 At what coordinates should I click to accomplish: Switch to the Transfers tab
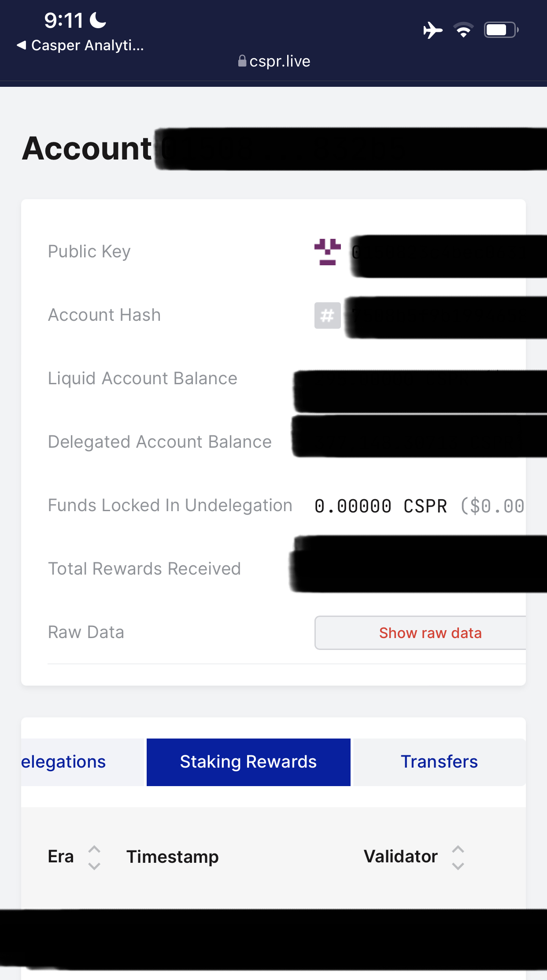[x=439, y=762]
